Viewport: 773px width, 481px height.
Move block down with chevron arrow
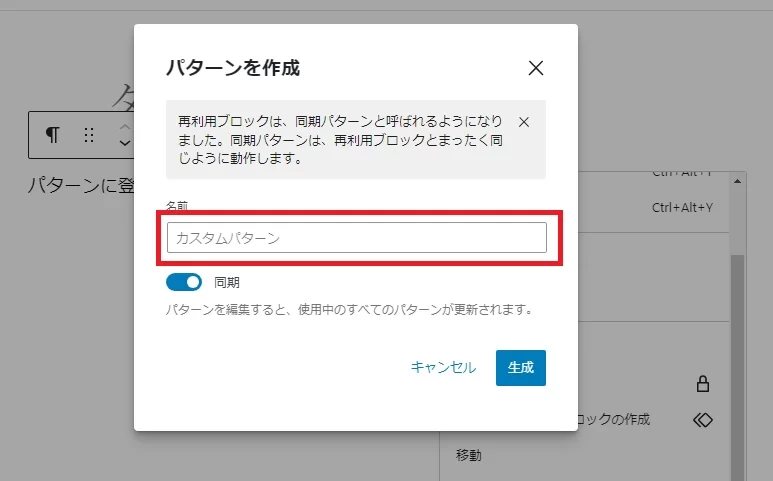(125, 143)
